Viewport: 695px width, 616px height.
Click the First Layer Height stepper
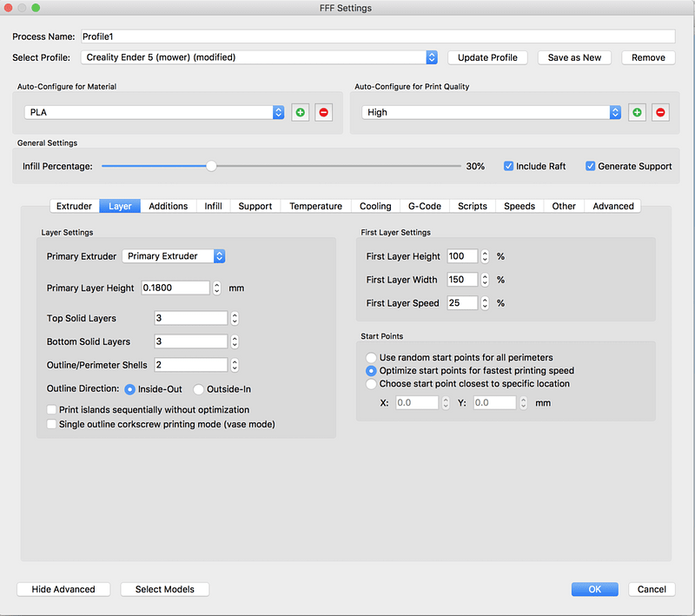coord(485,256)
